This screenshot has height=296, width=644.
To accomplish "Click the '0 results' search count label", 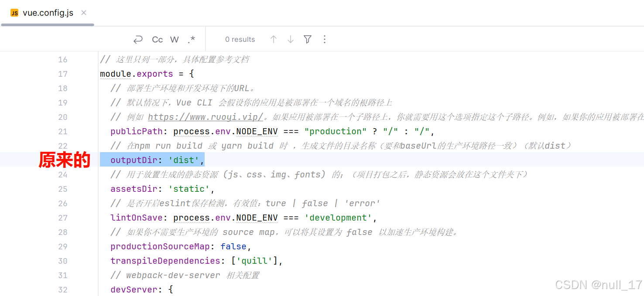I will 240,39.
